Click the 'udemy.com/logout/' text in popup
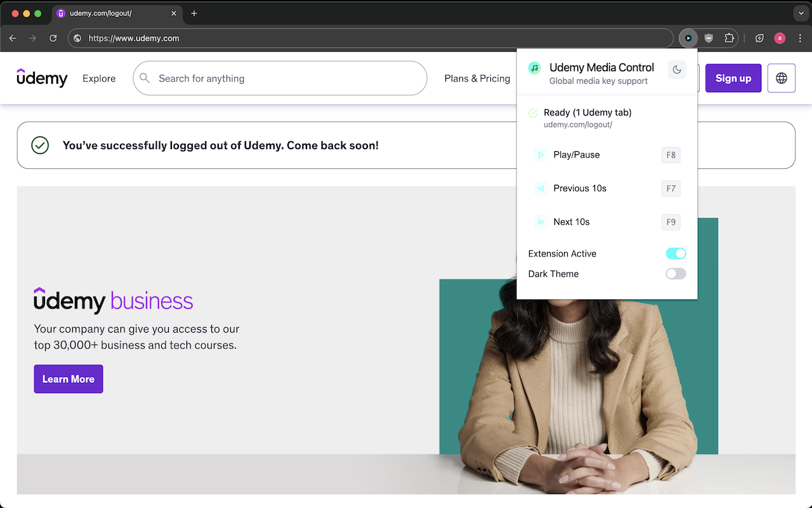This screenshot has width=812, height=508. [578, 124]
